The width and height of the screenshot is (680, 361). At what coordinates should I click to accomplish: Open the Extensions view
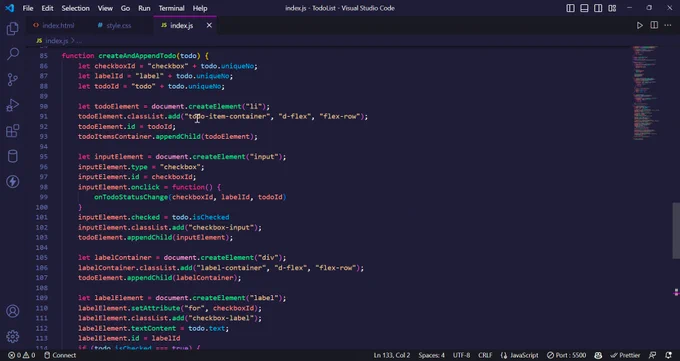point(13,131)
